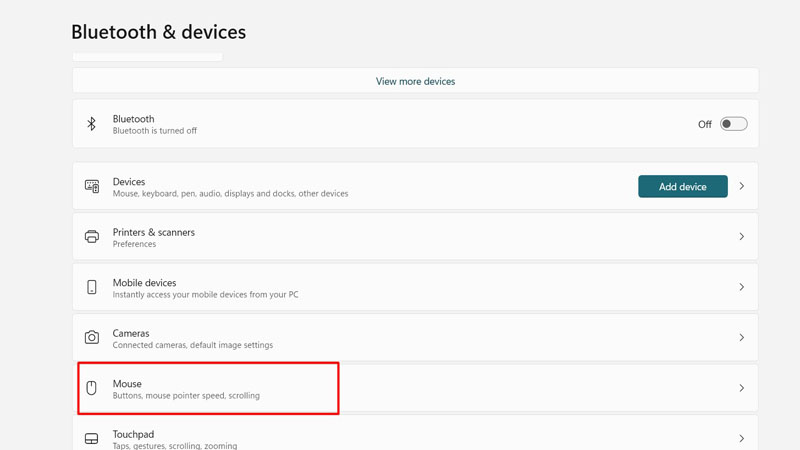Click the Mouse row chevron arrow
Viewport: 800px width, 450px height.
coord(742,388)
